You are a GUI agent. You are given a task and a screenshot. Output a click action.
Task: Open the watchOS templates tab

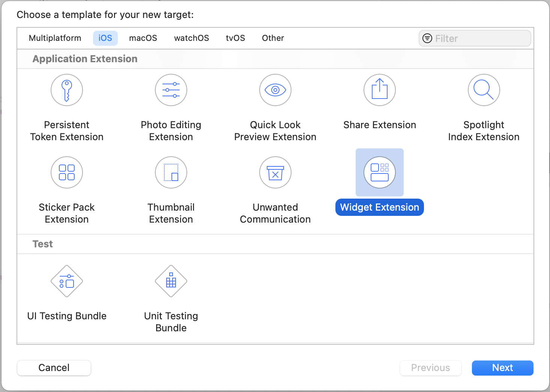pyautogui.click(x=191, y=38)
